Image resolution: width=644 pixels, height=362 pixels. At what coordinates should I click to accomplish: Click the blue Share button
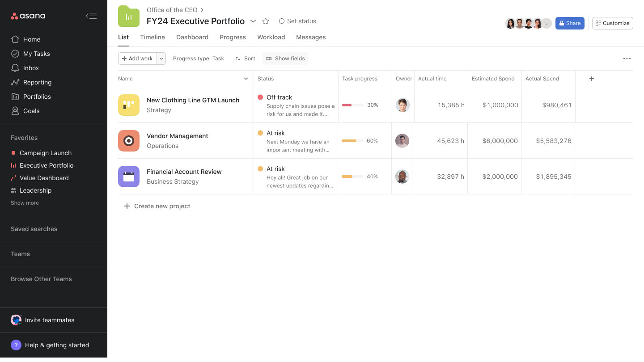tap(570, 23)
